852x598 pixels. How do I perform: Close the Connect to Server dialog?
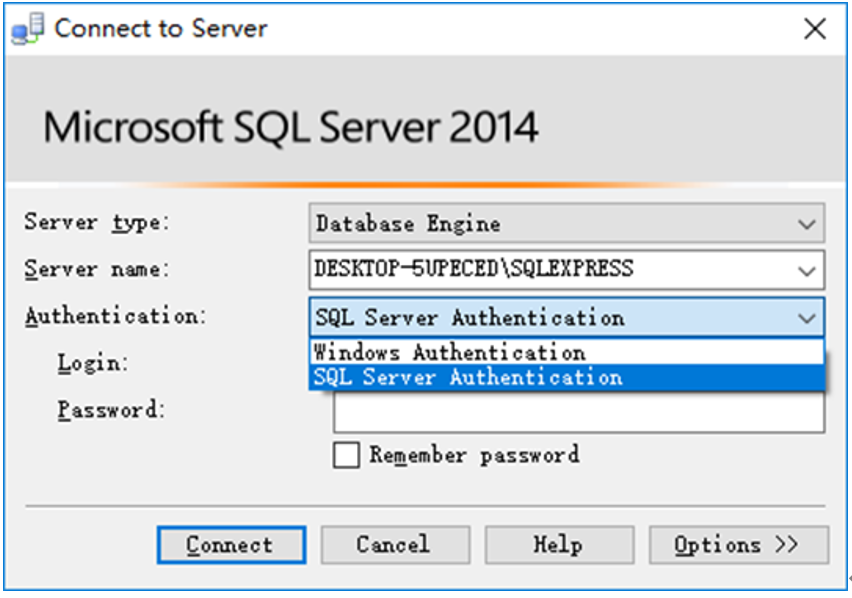[815, 29]
